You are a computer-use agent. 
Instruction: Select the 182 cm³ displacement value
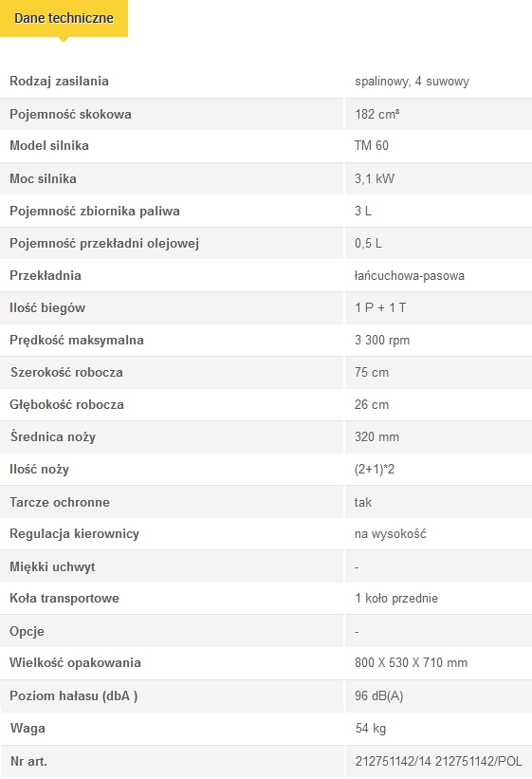click(x=377, y=114)
